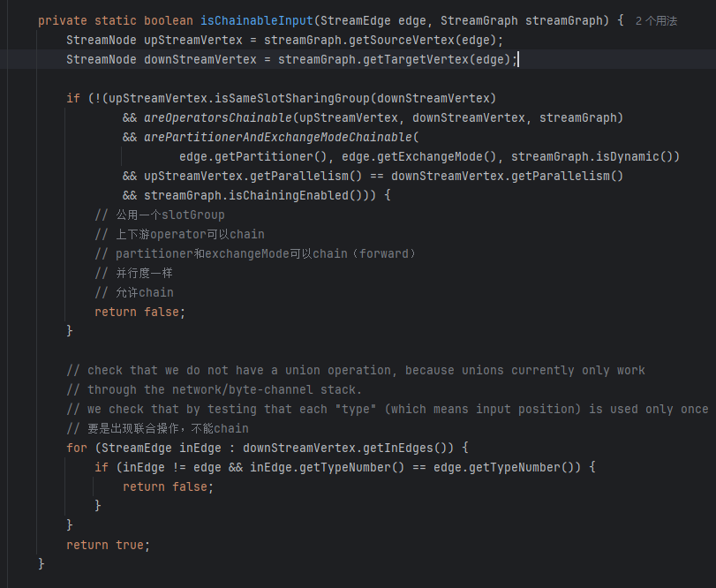Place cursor on upStreamVertex declaration
Image resolution: width=716 pixels, height=588 pixels.
point(193,41)
